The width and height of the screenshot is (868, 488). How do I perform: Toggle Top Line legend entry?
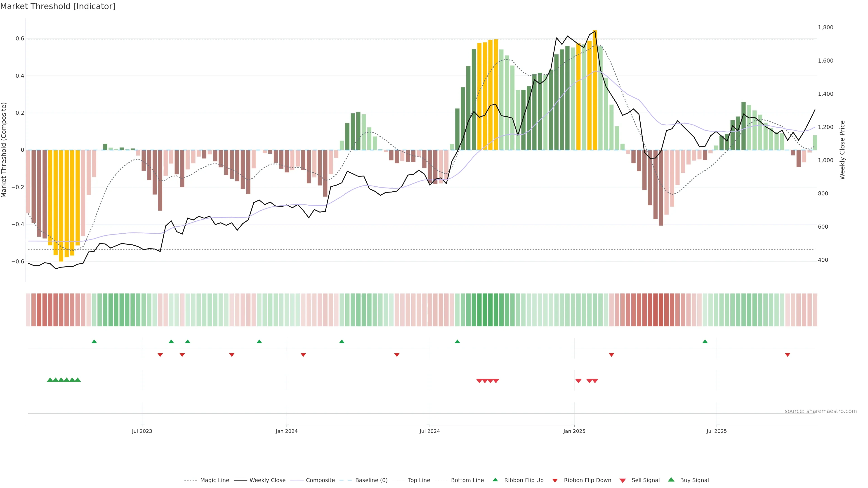pyautogui.click(x=419, y=480)
